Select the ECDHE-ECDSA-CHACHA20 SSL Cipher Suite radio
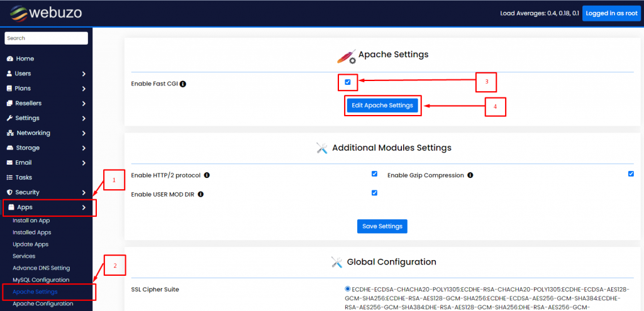This screenshot has width=644, height=311. [x=348, y=288]
